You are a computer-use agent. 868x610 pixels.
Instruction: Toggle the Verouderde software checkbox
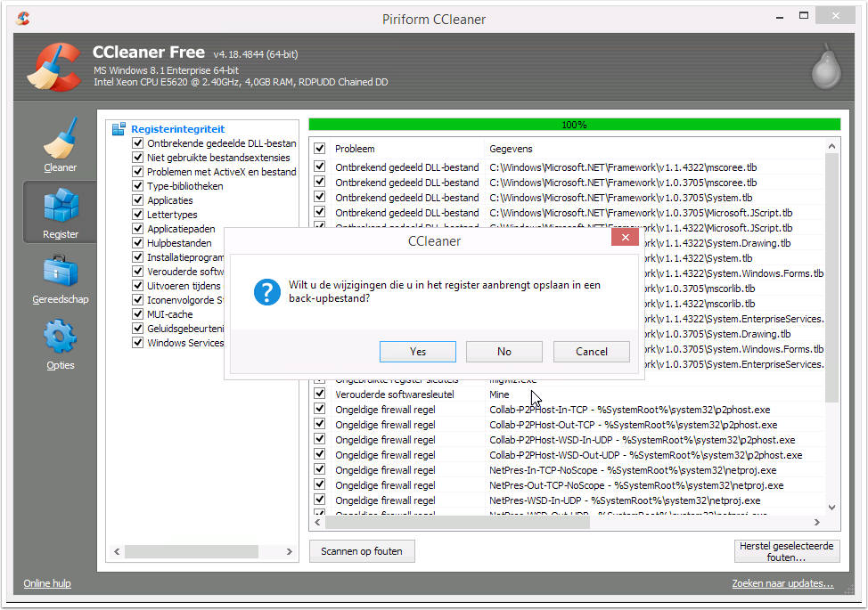tap(138, 272)
